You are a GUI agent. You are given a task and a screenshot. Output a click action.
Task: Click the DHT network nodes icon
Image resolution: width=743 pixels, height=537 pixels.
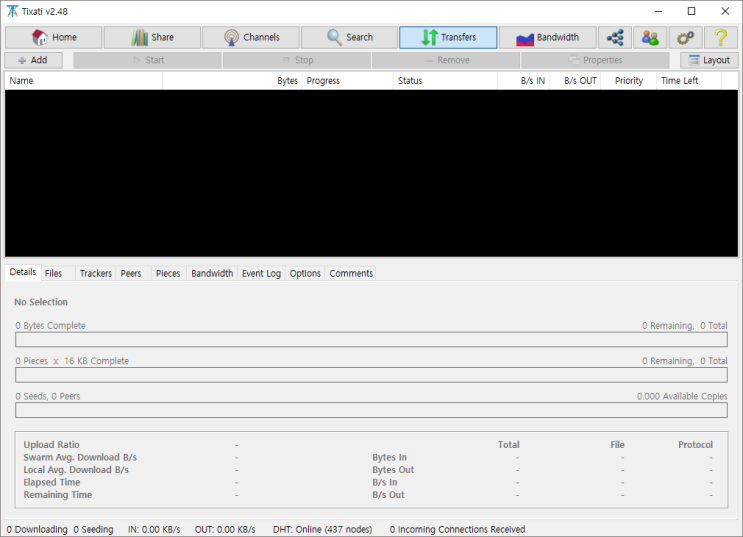pyautogui.click(x=614, y=38)
